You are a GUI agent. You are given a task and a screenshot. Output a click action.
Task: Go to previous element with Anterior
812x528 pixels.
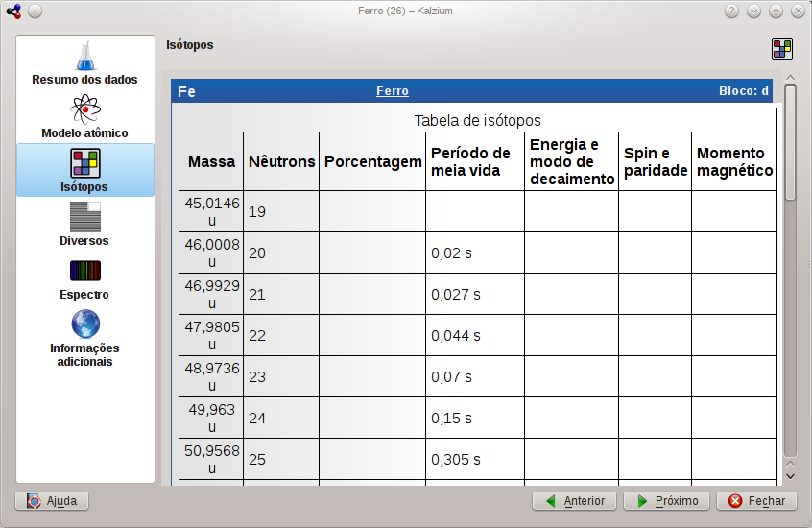[574, 501]
